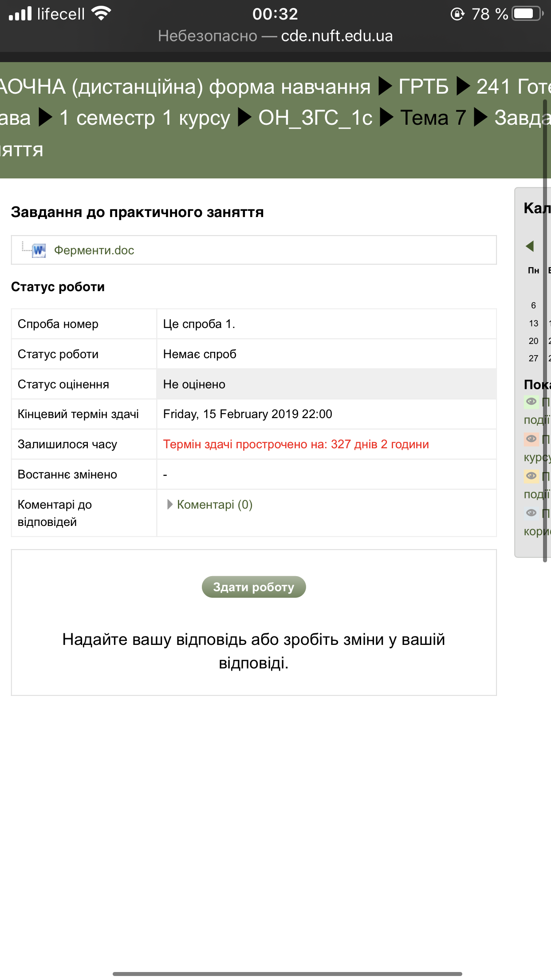Click the Word document icon beside Ферменти.doc
This screenshot has width=551, height=980.
tap(39, 250)
